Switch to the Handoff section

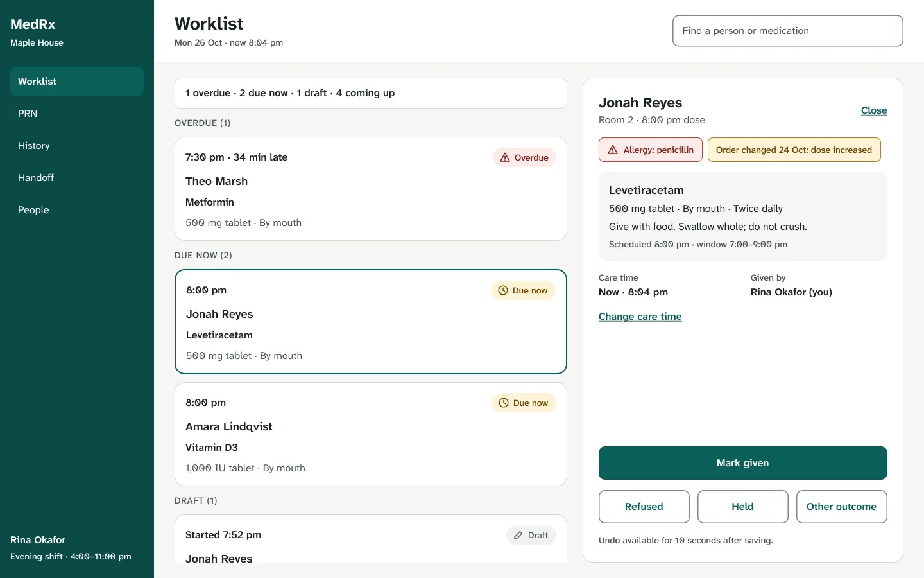pos(77,178)
